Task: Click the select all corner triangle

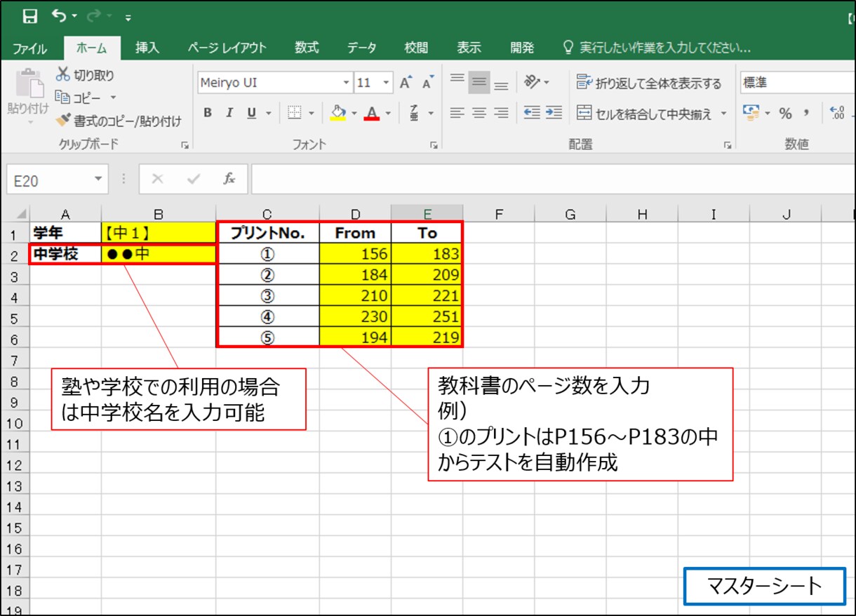Action: (20, 214)
